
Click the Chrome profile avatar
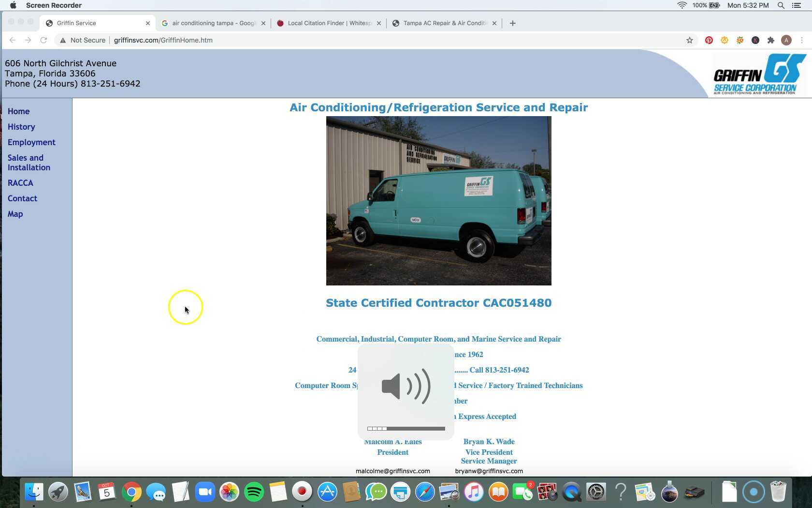(786, 40)
